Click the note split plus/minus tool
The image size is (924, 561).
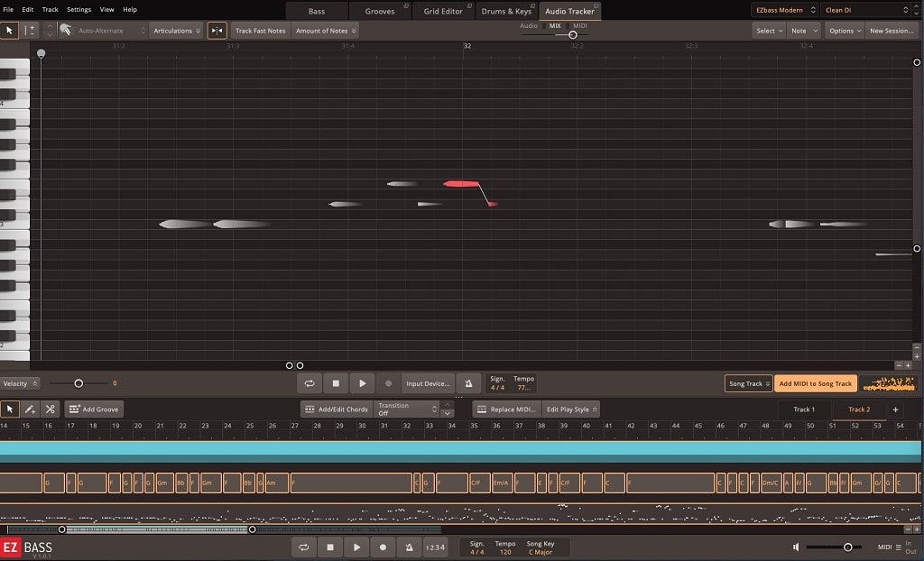[x=30, y=30]
